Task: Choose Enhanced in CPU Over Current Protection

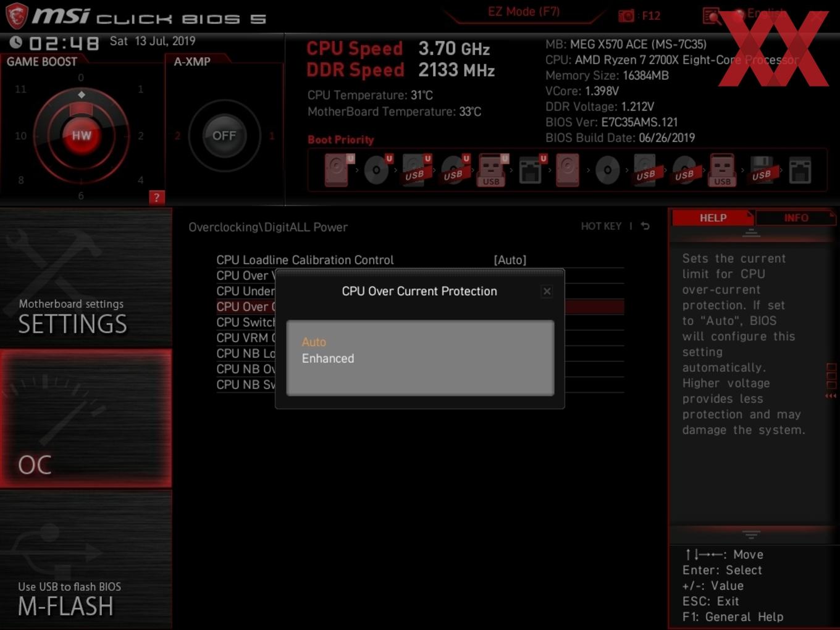Action: [328, 358]
